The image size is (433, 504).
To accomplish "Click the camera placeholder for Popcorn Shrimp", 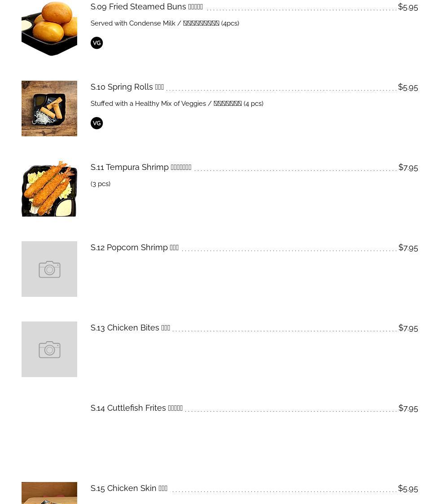I will (49, 269).
